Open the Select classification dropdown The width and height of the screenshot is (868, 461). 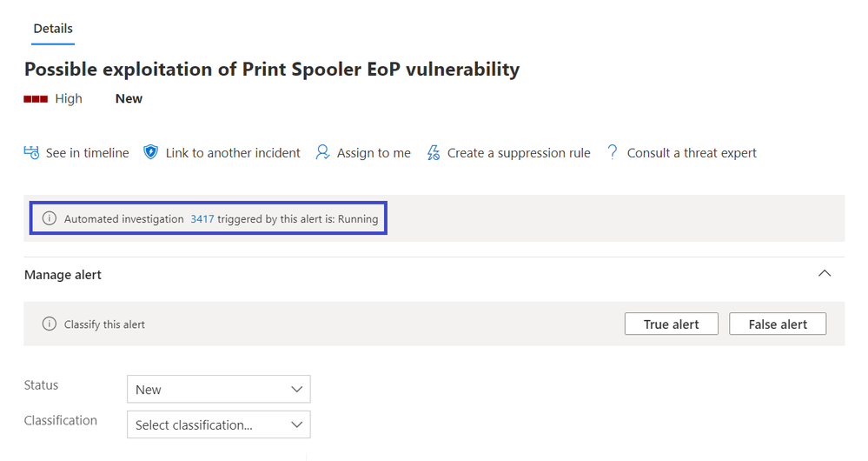(219, 424)
